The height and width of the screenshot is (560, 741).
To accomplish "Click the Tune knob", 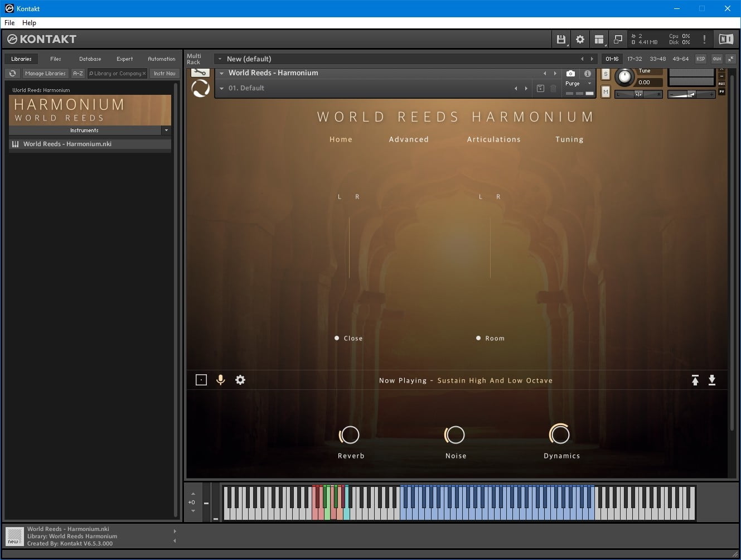I will (x=624, y=77).
